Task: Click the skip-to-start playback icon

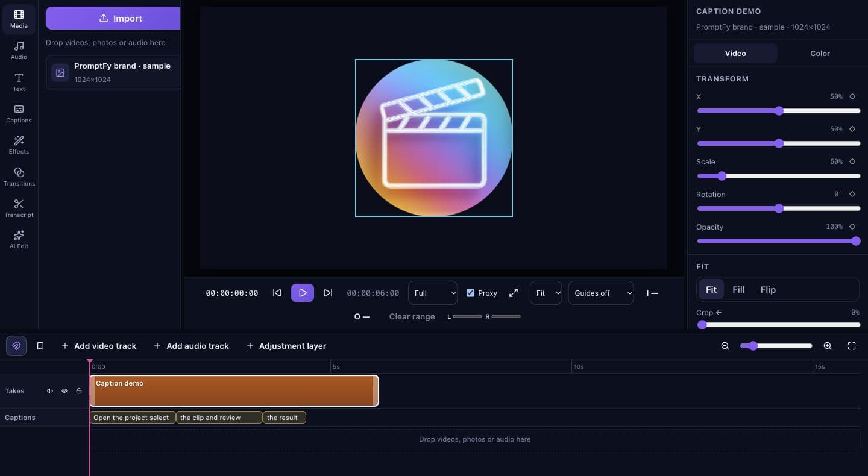Action: click(x=277, y=293)
